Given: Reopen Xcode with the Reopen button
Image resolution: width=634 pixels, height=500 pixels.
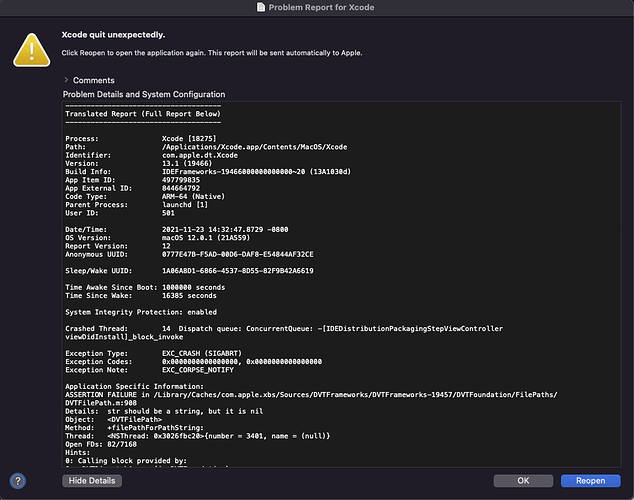Looking at the screenshot, I should pos(590,481).
